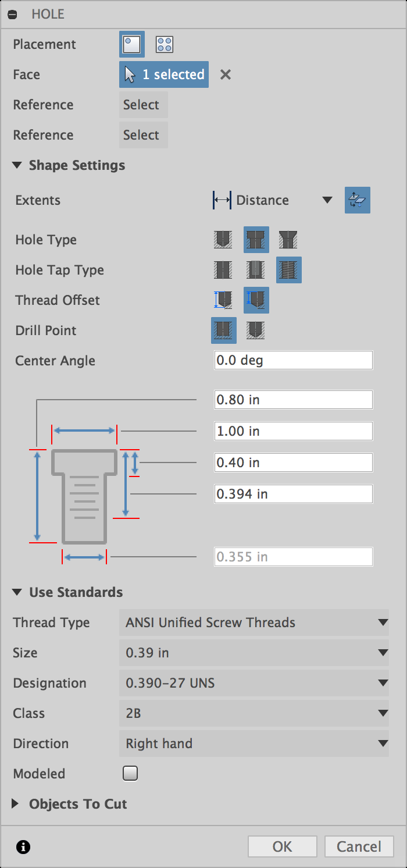
Task: Choose the Countersink hole type
Action: click(288, 240)
